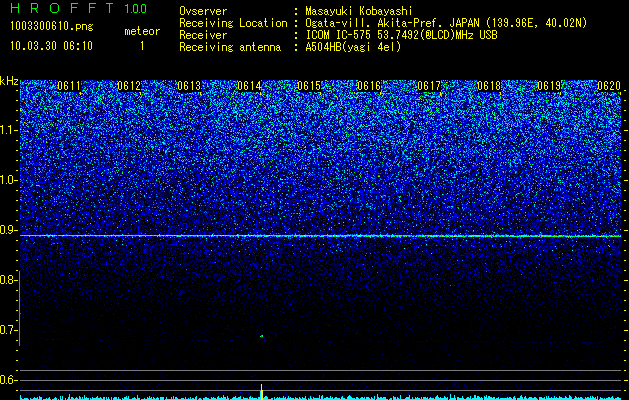This screenshot has height=400, width=629.
Task: Select the file name 1003300610.png
Action: (x=52, y=27)
